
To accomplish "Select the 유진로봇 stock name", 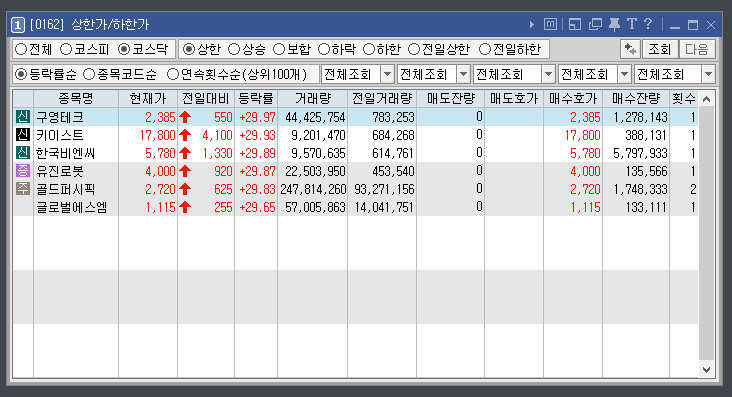I will tap(60, 171).
